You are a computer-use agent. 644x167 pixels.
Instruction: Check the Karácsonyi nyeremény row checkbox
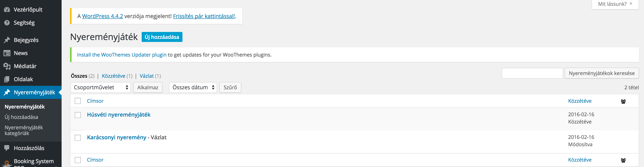(x=78, y=138)
